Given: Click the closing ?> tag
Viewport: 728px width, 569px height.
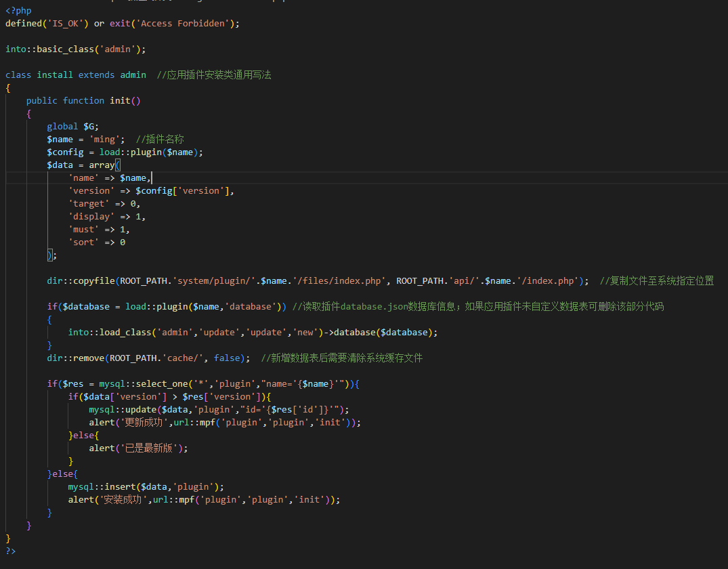Looking at the screenshot, I should pos(10,551).
